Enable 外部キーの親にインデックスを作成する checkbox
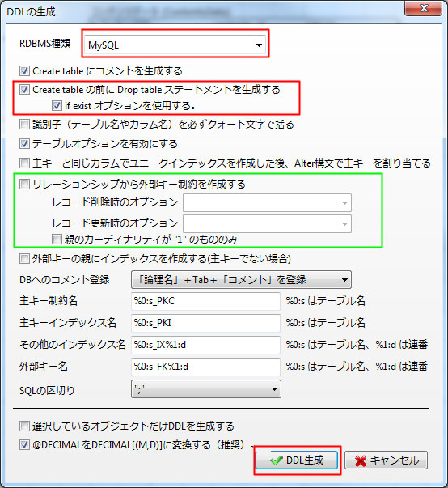The height and width of the screenshot is (488, 448). [24, 259]
